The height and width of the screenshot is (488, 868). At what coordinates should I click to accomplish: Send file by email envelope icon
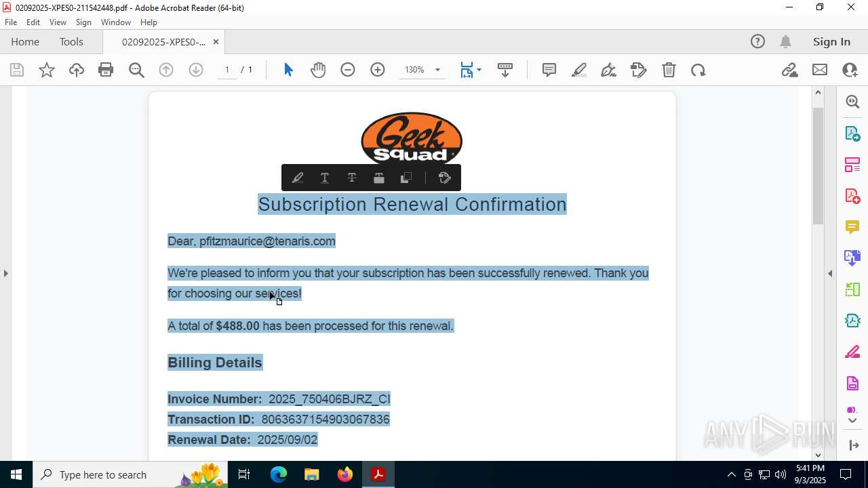820,70
